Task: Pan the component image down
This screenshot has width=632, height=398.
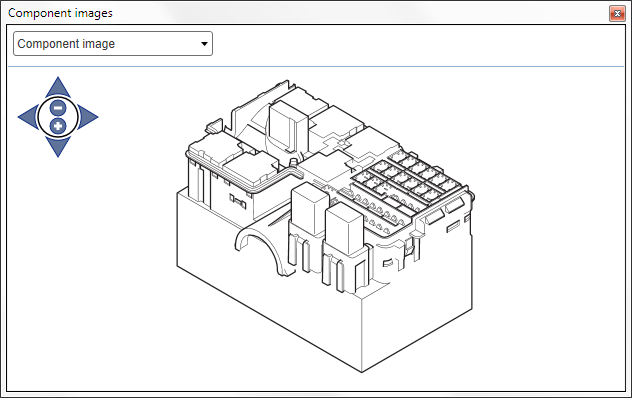Action: (58, 146)
